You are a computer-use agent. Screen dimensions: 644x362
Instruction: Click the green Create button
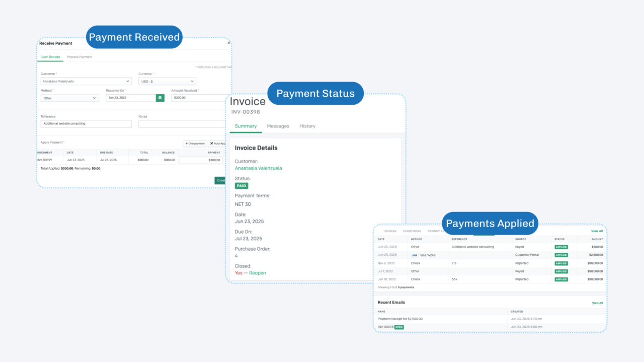pyautogui.click(x=220, y=180)
